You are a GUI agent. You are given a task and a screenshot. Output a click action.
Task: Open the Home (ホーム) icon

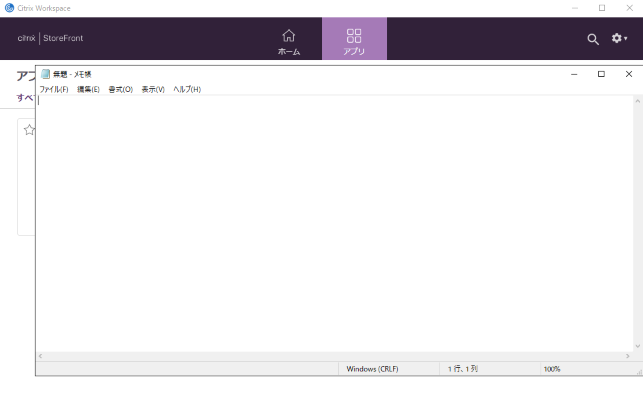click(289, 36)
